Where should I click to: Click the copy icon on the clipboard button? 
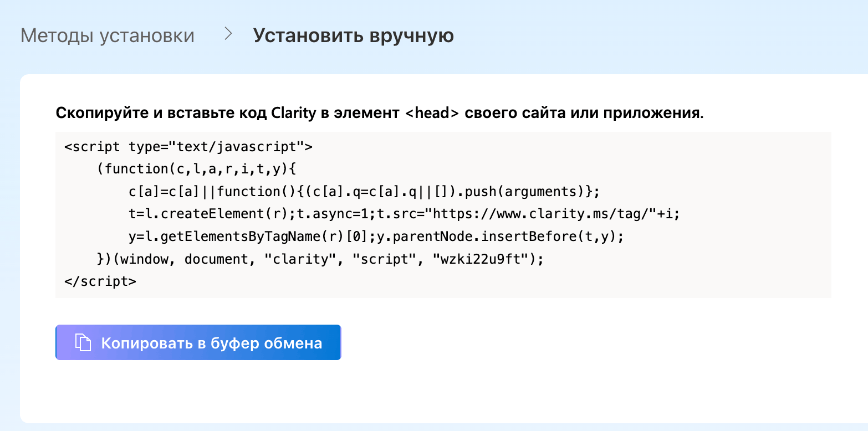click(x=83, y=343)
